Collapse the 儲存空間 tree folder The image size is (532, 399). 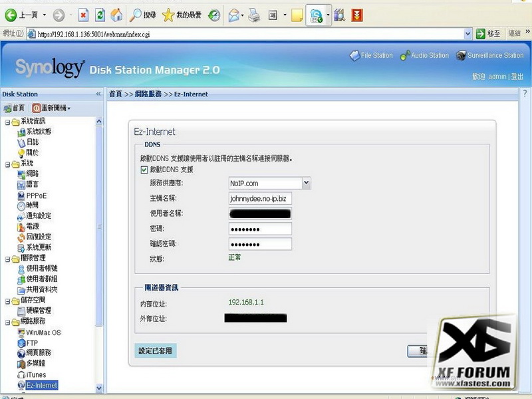[7, 301]
